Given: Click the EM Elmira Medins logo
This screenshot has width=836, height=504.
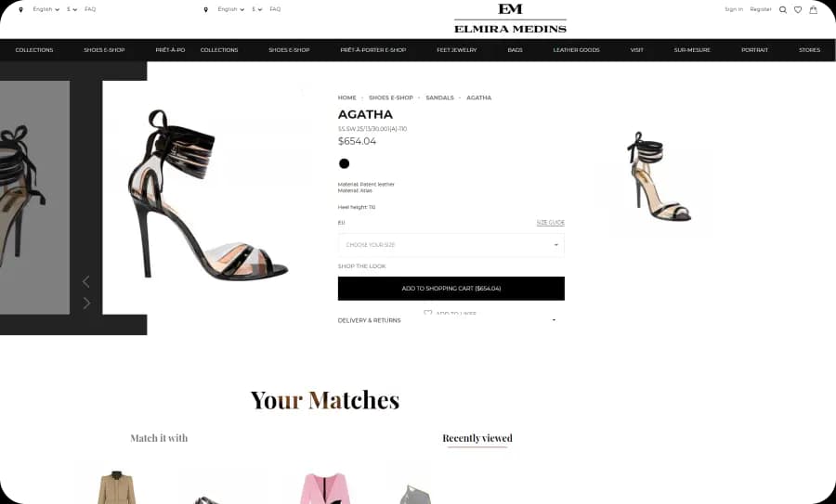Looking at the screenshot, I should coord(510,19).
